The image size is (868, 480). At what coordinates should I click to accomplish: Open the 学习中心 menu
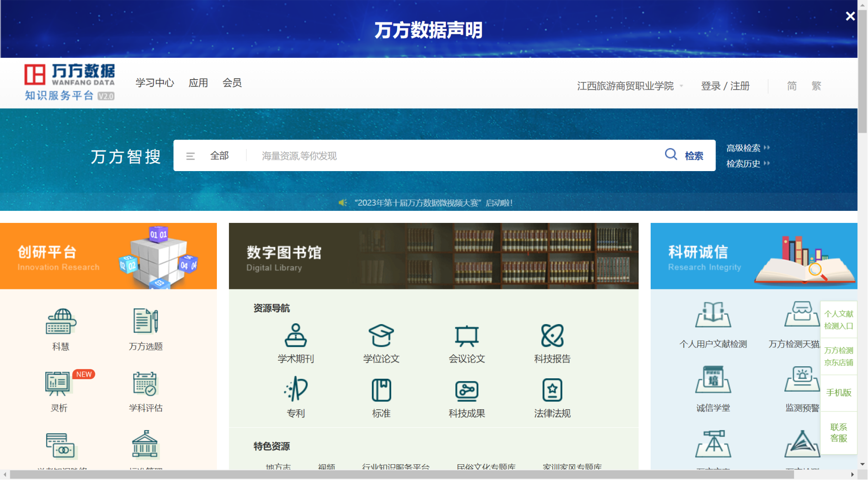tap(155, 83)
